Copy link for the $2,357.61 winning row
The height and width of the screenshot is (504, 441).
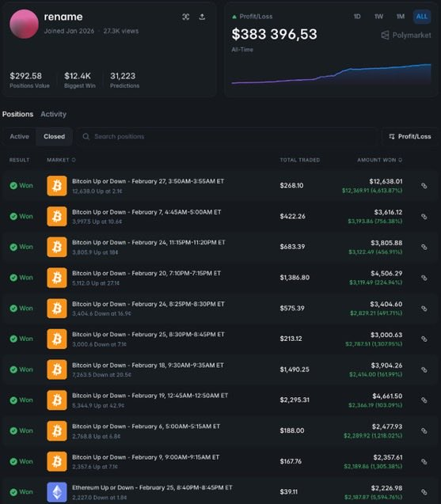click(x=424, y=461)
